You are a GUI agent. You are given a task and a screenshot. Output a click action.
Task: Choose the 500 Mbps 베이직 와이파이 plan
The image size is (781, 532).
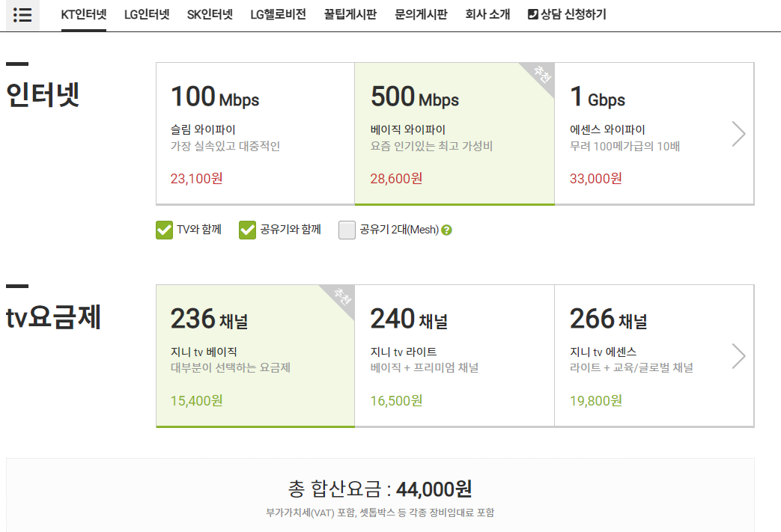455,133
